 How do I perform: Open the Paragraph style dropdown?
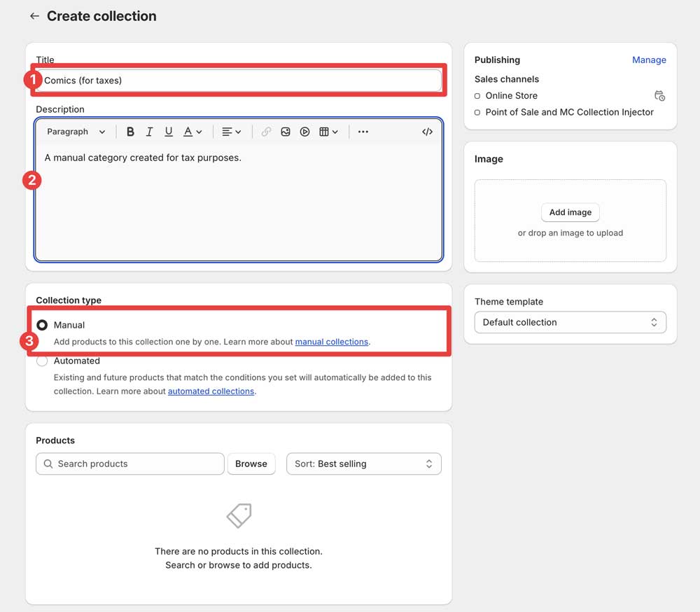(x=76, y=132)
